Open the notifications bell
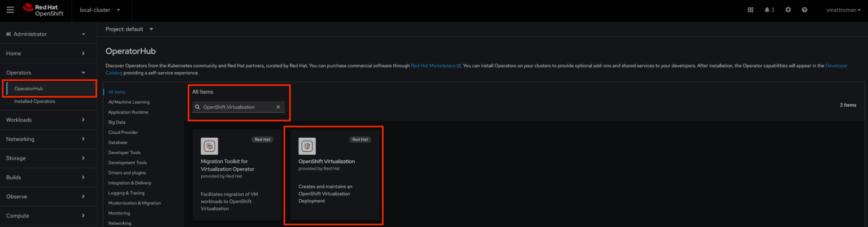The width and height of the screenshot is (868, 227). (769, 10)
